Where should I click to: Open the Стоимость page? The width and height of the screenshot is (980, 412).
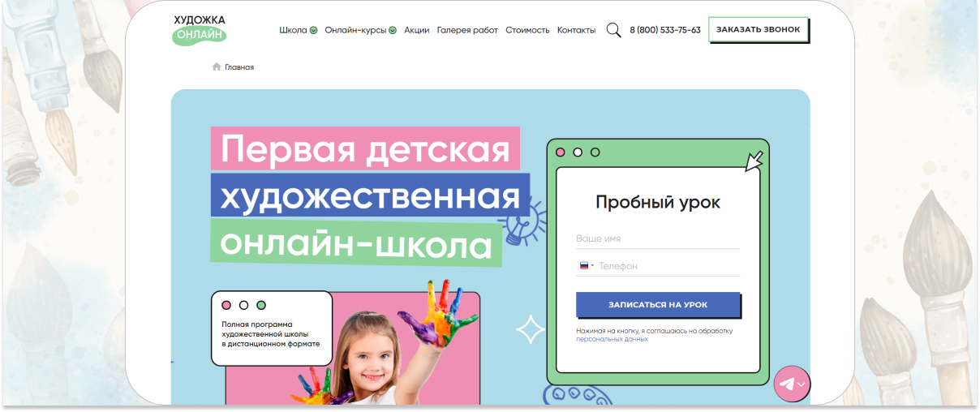point(527,30)
